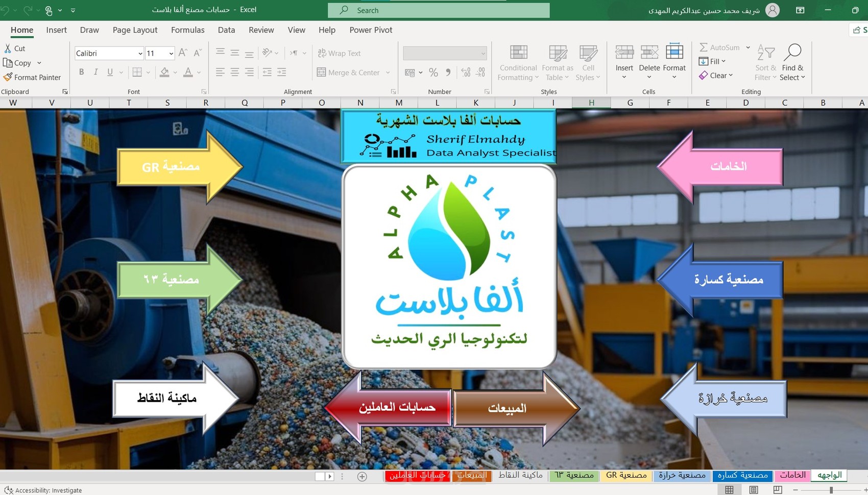
Task: Apply the Percent Style format
Action: tap(433, 72)
